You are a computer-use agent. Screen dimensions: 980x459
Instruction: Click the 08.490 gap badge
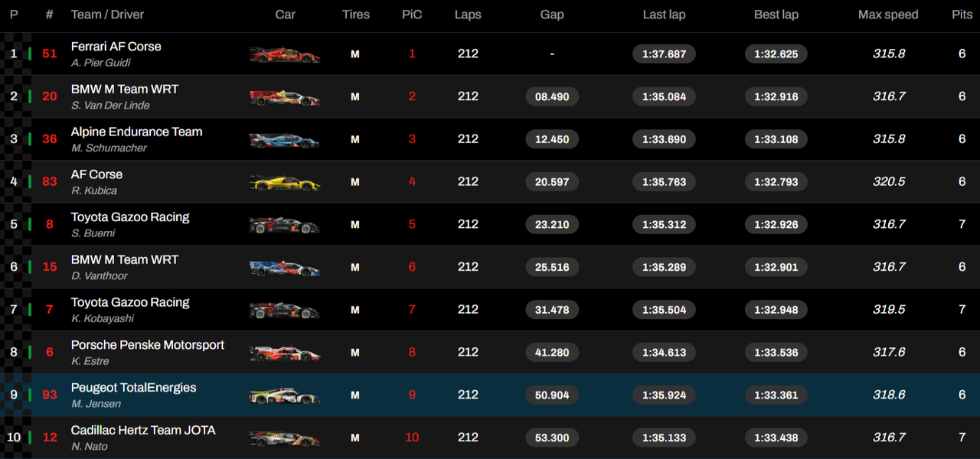pos(552,96)
